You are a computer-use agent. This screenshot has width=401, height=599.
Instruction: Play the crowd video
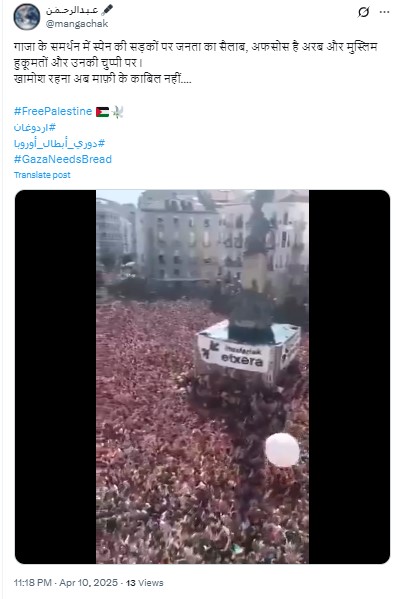click(x=202, y=377)
